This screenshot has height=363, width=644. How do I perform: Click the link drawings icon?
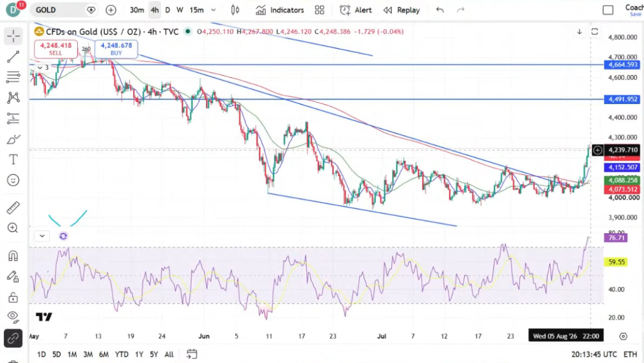coord(13,339)
